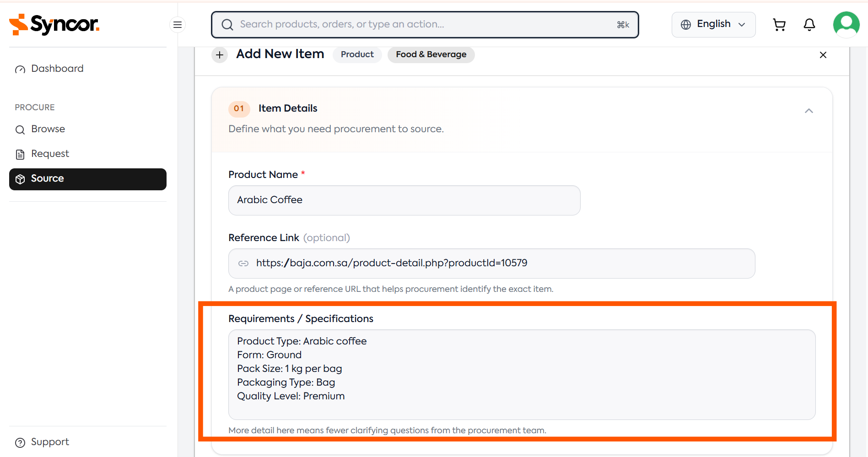This screenshot has height=457, width=868.
Task: Toggle sidebar with hamburger menu icon
Action: point(178,25)
